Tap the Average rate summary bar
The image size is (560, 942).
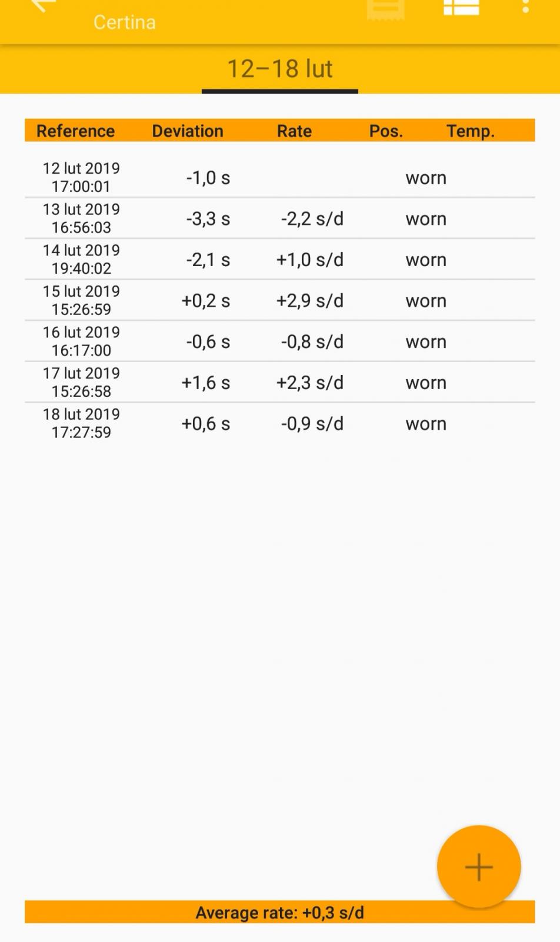280,913
